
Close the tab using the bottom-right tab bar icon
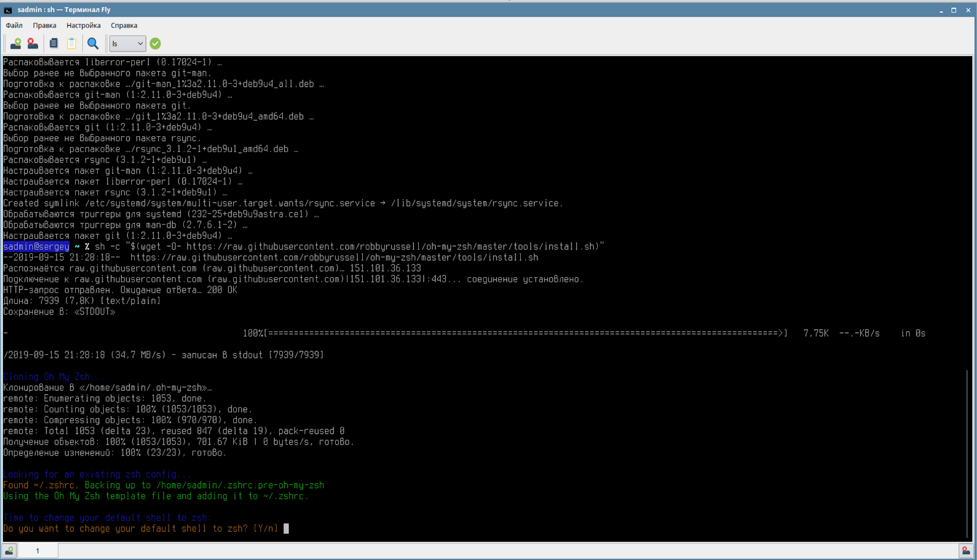click(x=966, y=550)
